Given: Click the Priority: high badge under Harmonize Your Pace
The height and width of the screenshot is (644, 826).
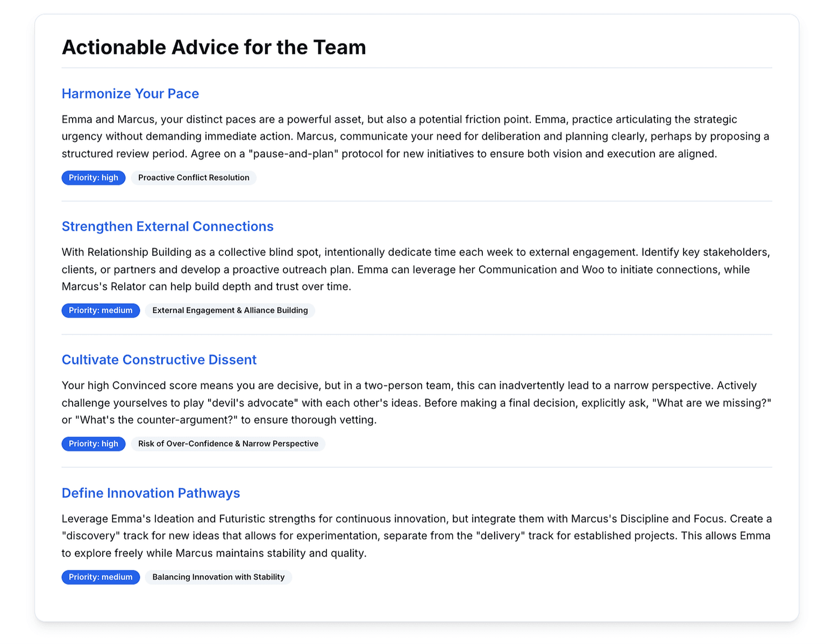Looking at the screenshot, I should click(x=93, y=177).
